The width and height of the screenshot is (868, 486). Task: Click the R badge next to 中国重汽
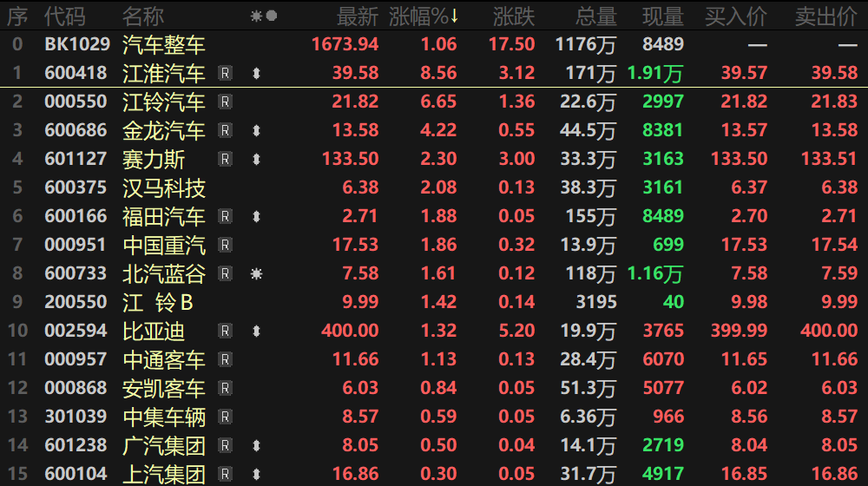226,246
